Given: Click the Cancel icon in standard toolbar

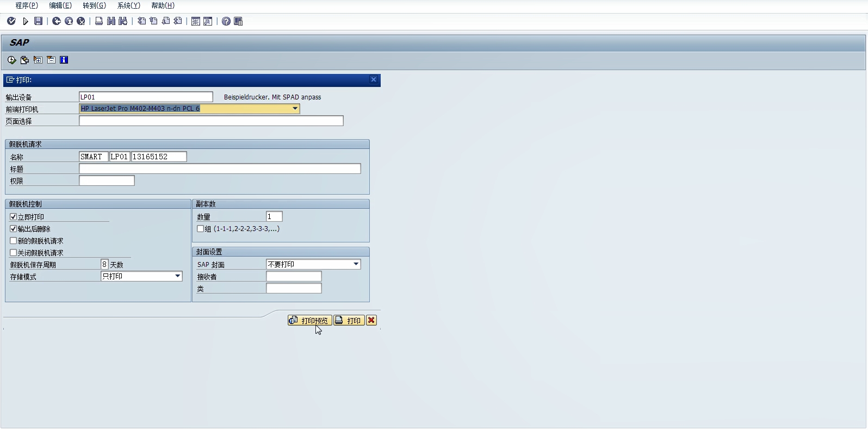Looking at the screenshot, I should click(x=81, y=21).
